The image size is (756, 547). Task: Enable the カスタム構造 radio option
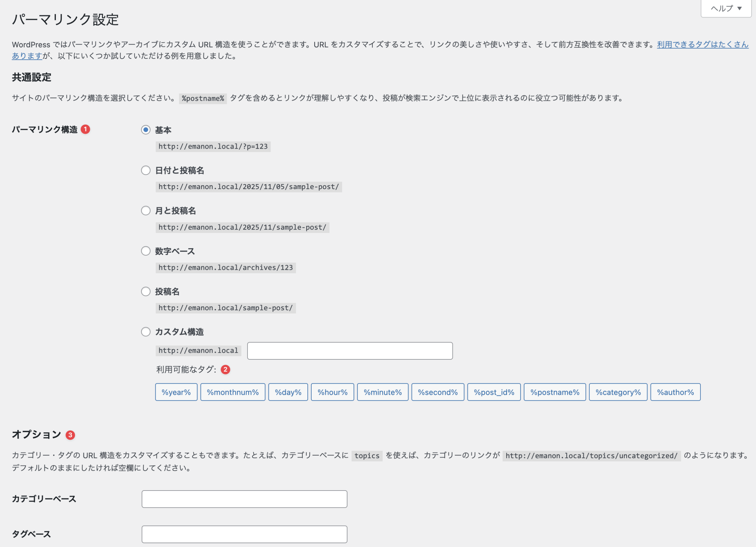click(x=146, y=332)
